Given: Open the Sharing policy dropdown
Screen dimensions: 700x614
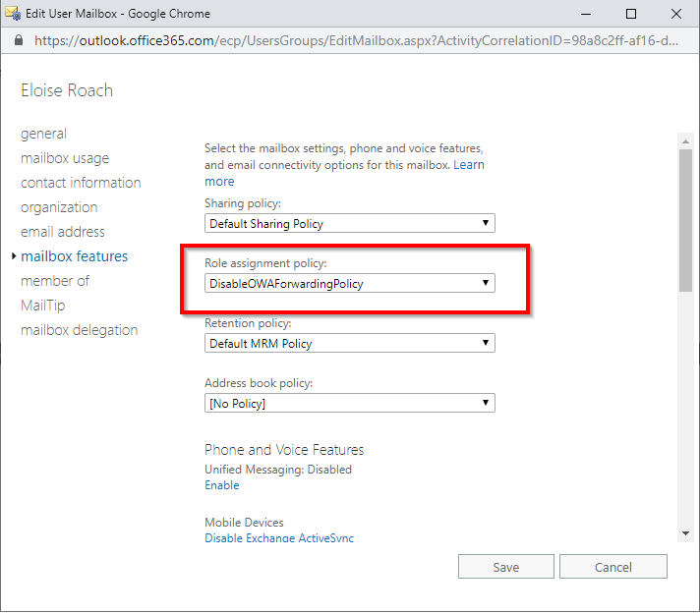Looking at the screenshot, I should tap(350, 224).
